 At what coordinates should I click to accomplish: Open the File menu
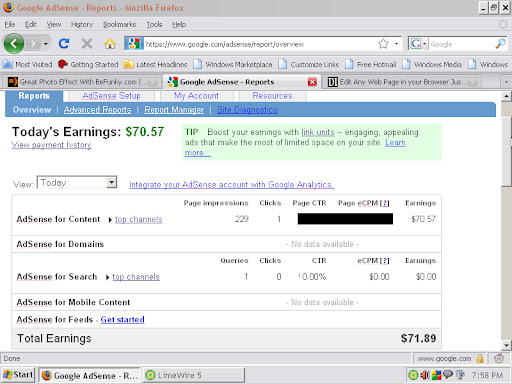tap(10, 24)
